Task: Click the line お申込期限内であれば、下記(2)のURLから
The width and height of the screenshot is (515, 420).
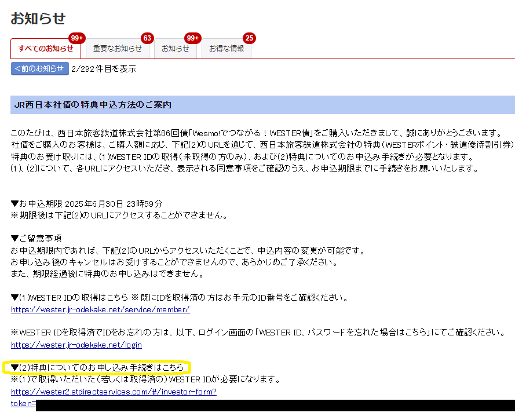Action: [188, 251]
